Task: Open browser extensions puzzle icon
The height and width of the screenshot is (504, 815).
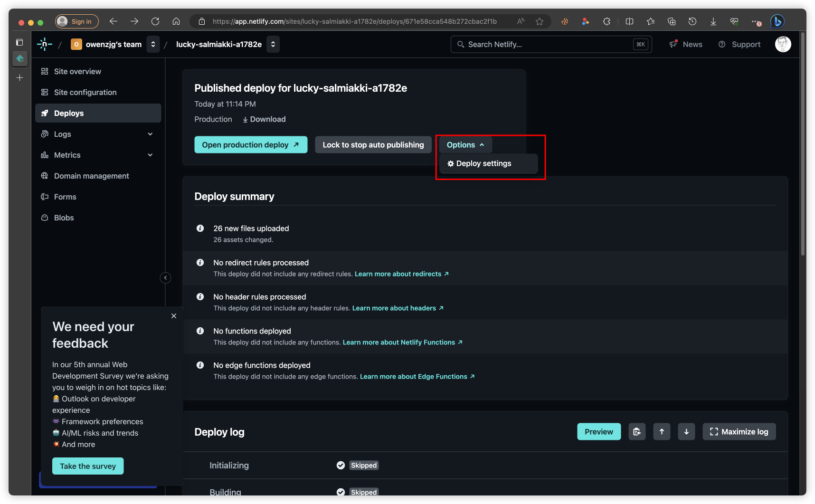Action: point(607,21)
